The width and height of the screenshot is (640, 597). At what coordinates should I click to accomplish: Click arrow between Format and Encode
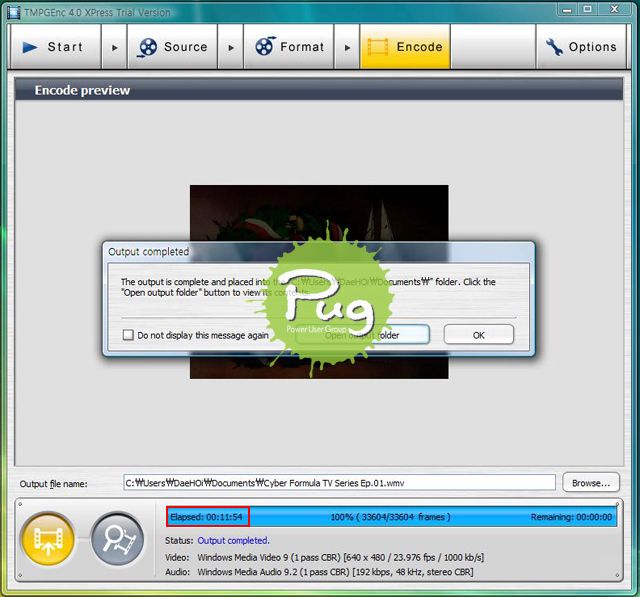click(347, 47)
